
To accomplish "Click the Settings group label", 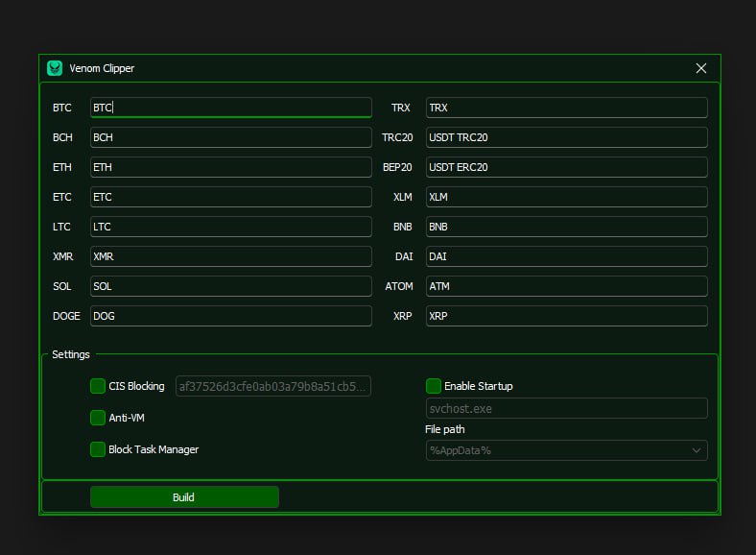I will tap(71, 354).
